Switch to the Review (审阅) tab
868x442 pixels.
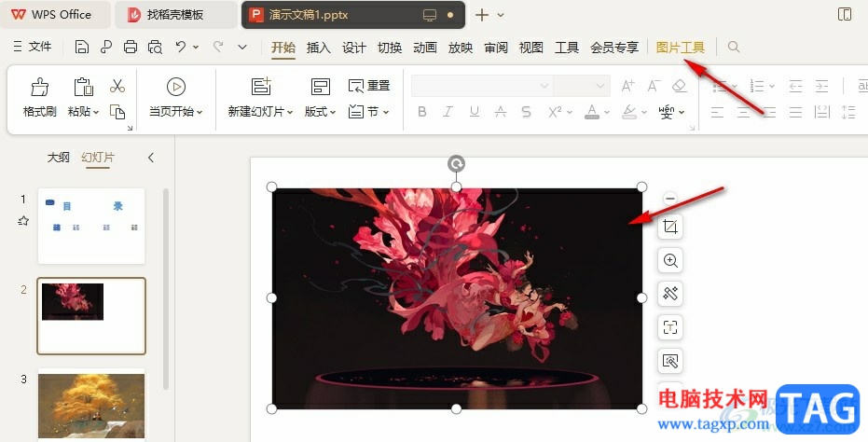[x=495, y=48]
